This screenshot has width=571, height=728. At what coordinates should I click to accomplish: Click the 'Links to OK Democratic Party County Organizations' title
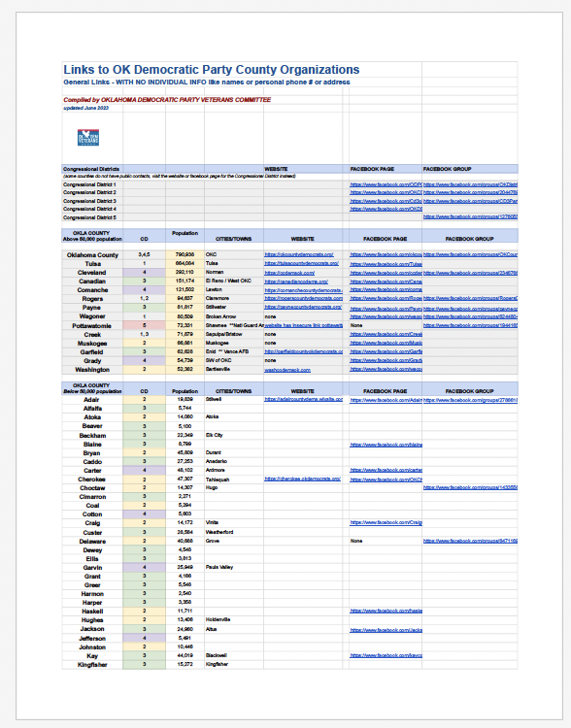pos(212,70)
